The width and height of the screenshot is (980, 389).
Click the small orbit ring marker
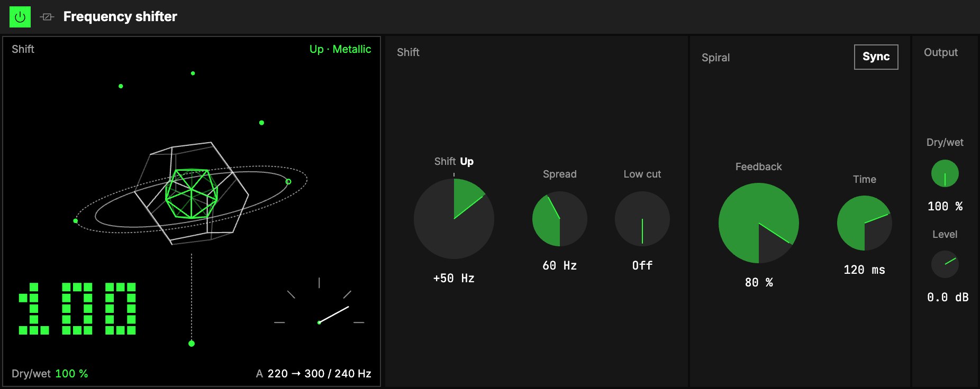click(x=288, y=182)
